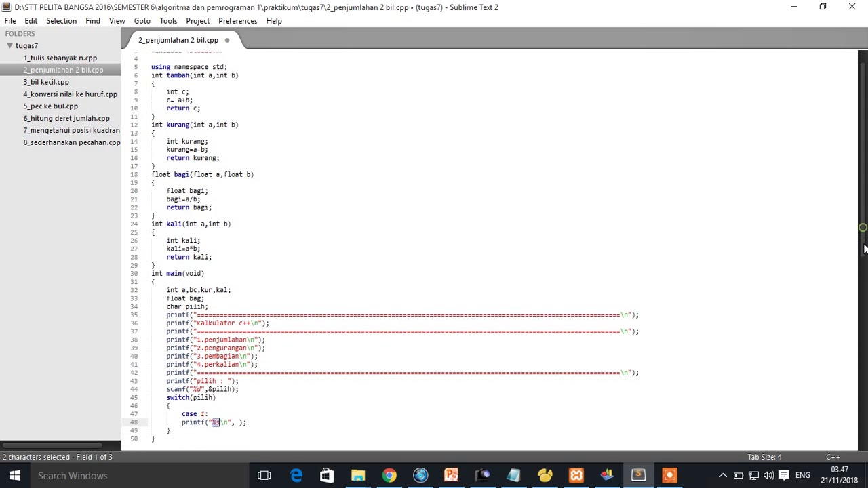
Task: Open the Help menu
Action: 274,21
